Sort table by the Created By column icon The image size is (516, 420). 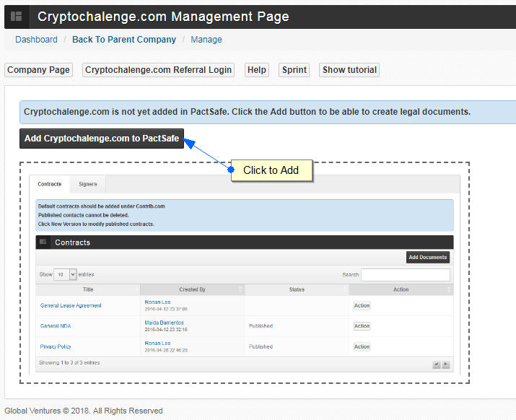[240, 289]
